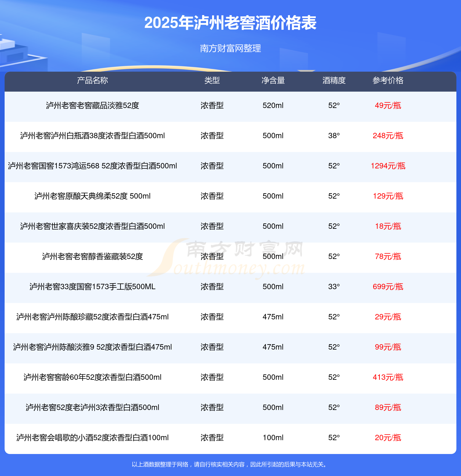Select the subtitle "南方财富网整理"

pos(230,48)
